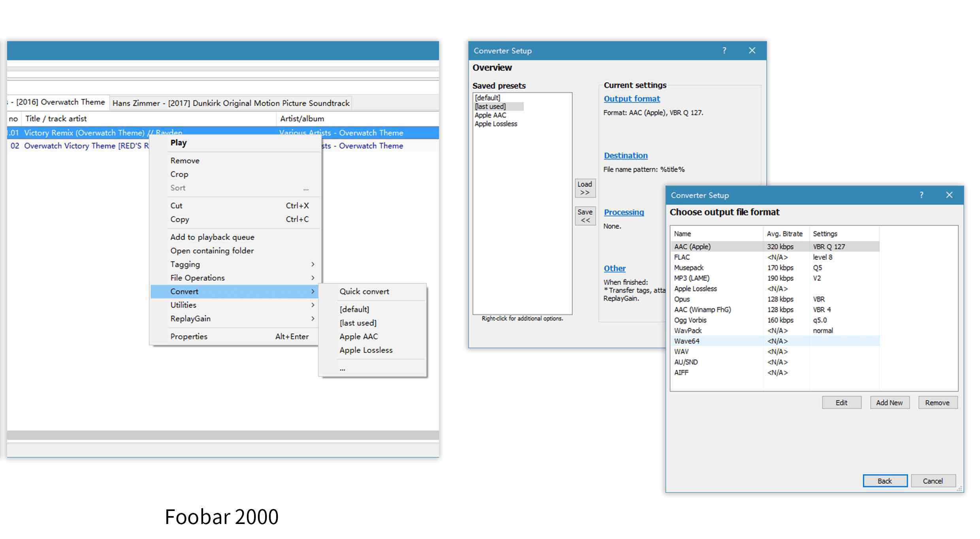Close the Overview Converter Setup window

752,51
